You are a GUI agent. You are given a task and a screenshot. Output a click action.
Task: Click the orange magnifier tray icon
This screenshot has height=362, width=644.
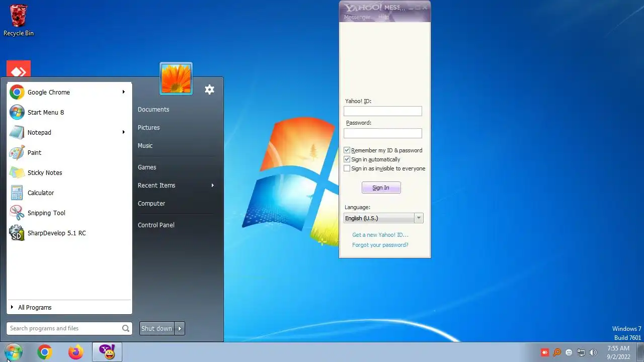coord(557,352)
